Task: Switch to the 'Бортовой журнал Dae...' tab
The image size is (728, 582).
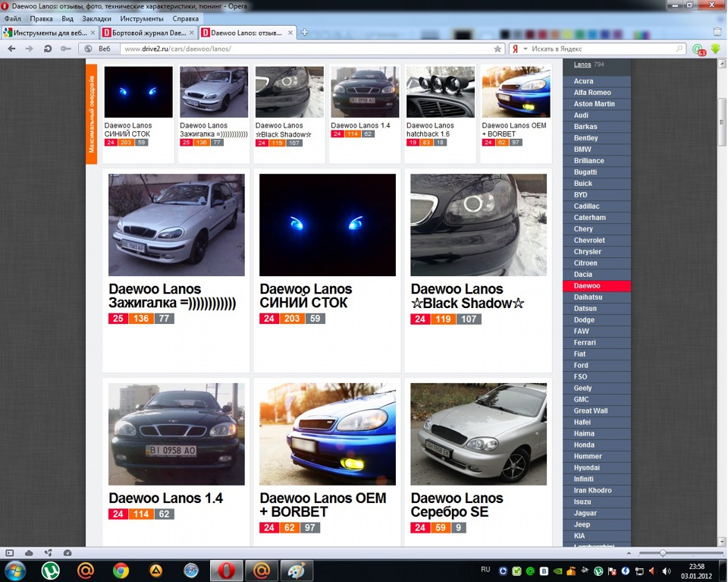Action: click(149, 33)
